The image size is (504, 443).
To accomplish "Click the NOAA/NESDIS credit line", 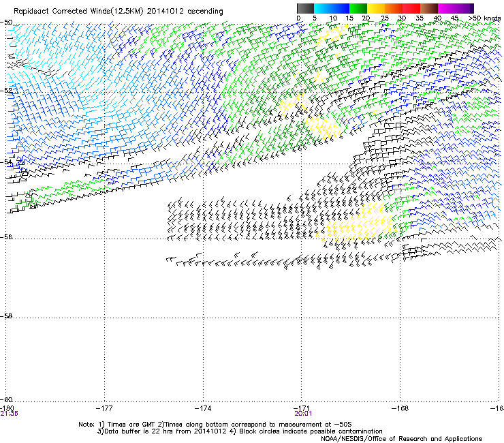I will (x=401, y=439).
